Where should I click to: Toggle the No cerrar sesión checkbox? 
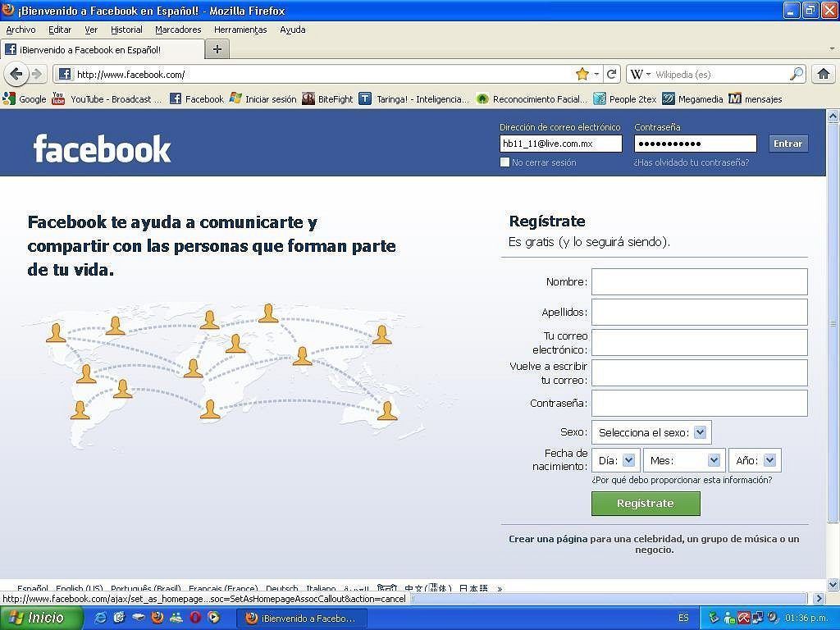(x=504, y=162)
